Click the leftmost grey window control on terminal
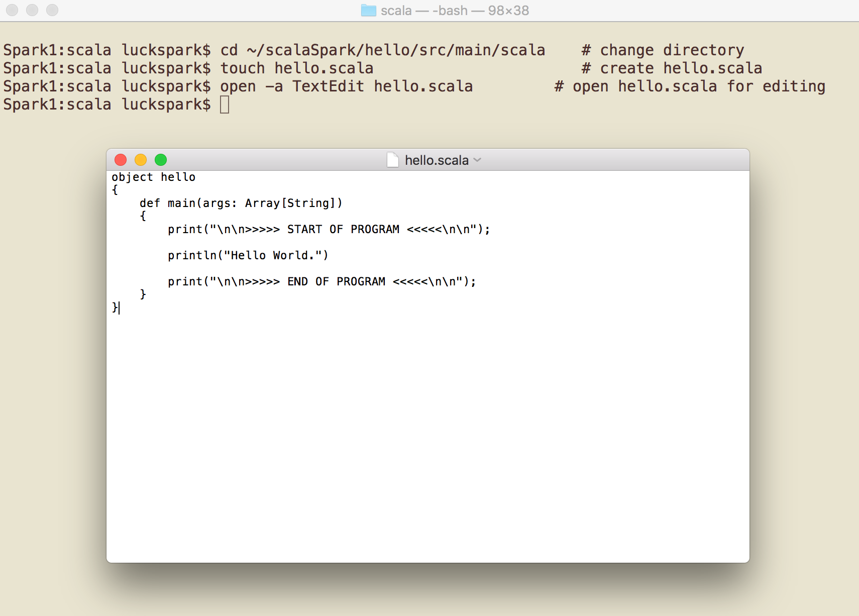Screen dimensions: 859x616 tap(12, 10)
